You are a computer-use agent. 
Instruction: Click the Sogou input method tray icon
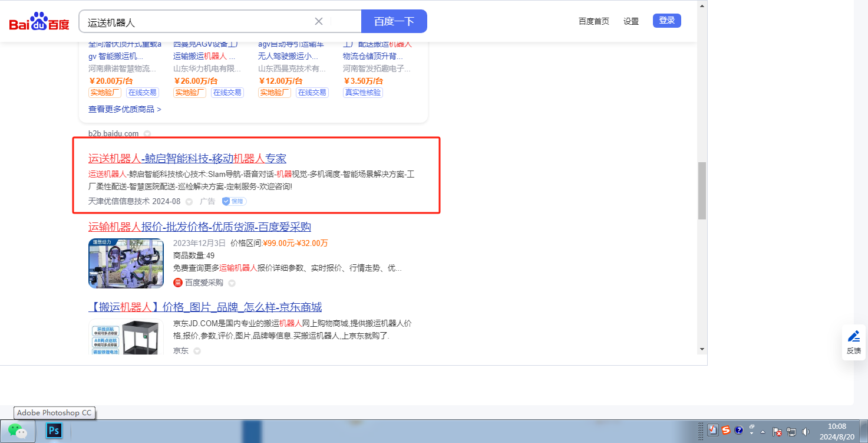point(726,430)
